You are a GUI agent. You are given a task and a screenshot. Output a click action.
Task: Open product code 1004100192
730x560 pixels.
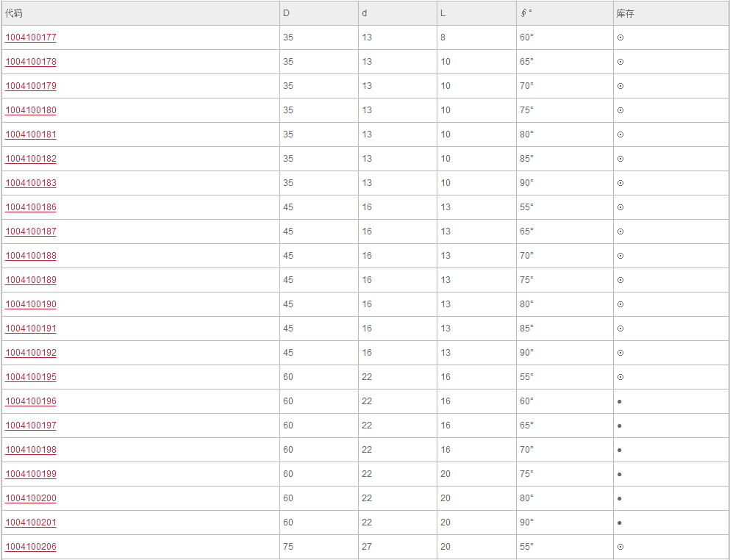click(x=31, y=352)
